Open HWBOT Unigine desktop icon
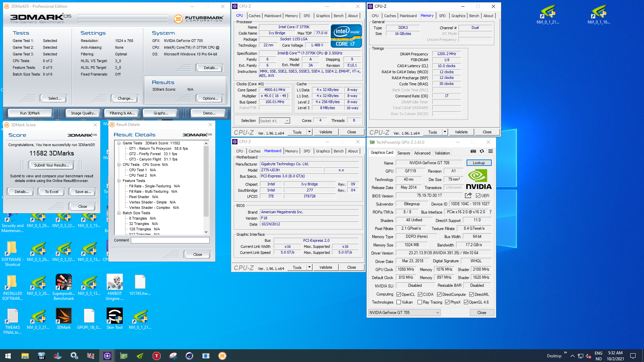 click(115, 287)
